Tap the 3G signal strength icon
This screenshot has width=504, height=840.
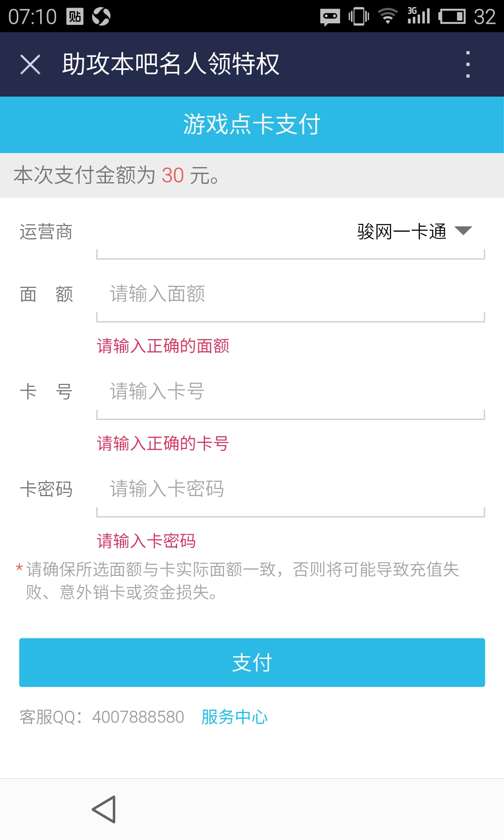(x=418, y=16)
